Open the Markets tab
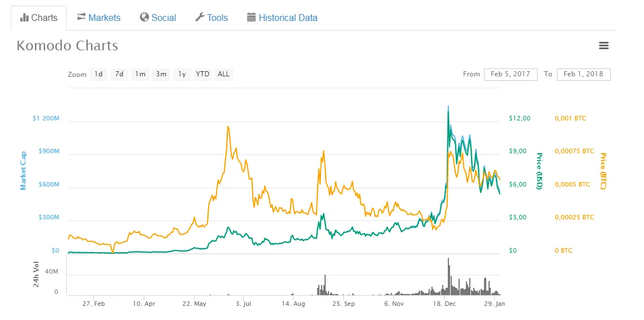Viewport: 644px width, 320px height. 98,18
